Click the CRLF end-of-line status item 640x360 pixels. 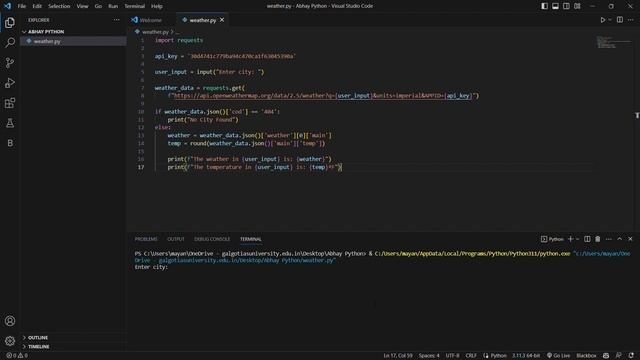(x=471, y=356)
